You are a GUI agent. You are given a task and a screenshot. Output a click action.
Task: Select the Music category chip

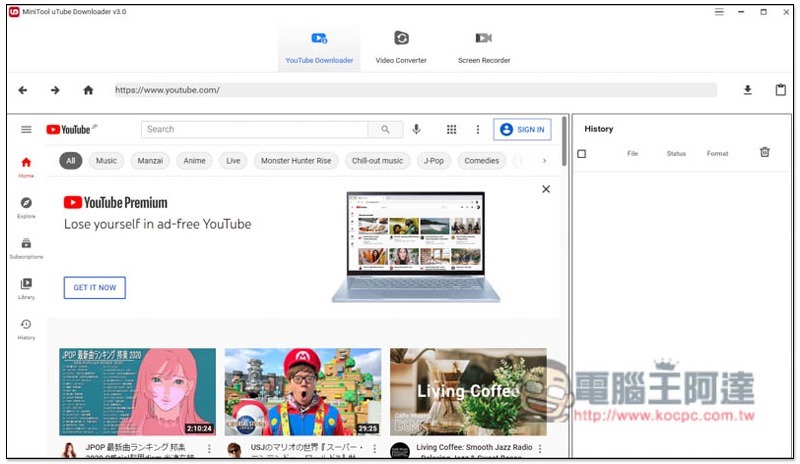pyautogui.click(x=106, y=161)
